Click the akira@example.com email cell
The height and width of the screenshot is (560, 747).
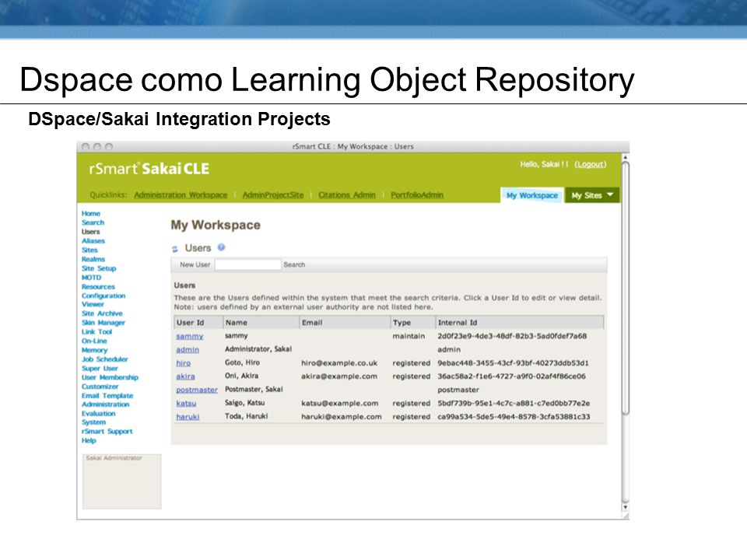[339, 376]
